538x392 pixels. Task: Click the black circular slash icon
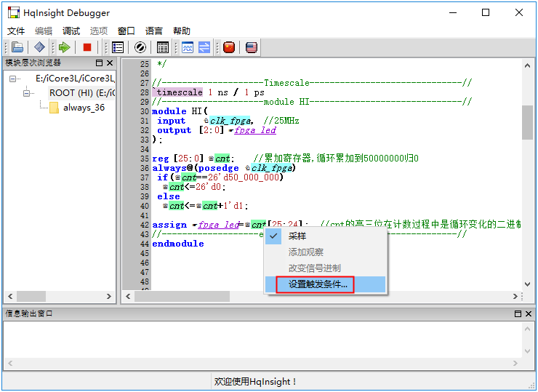pos(140,47)
